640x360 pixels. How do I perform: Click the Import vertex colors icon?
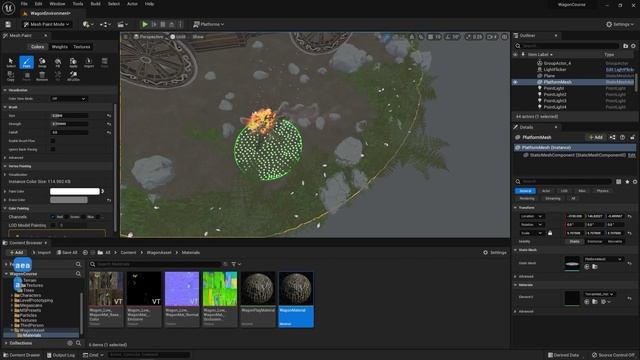pyautogui.click(x=89, y=62)
